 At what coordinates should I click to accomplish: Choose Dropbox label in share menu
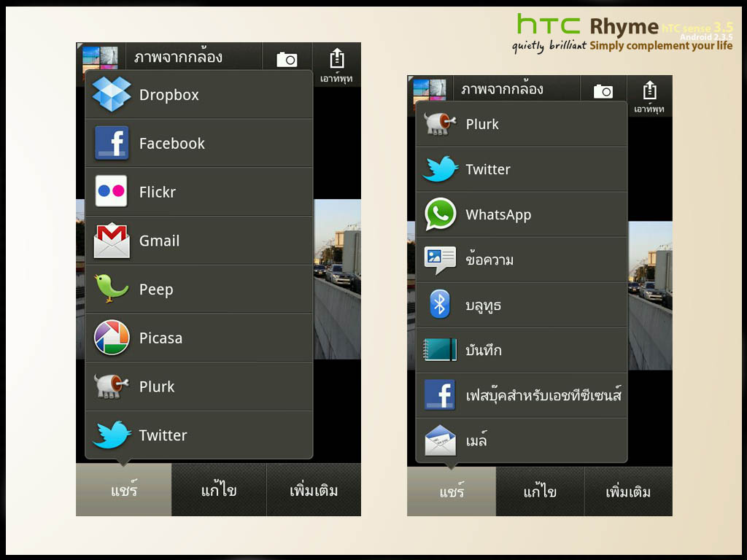169,95
